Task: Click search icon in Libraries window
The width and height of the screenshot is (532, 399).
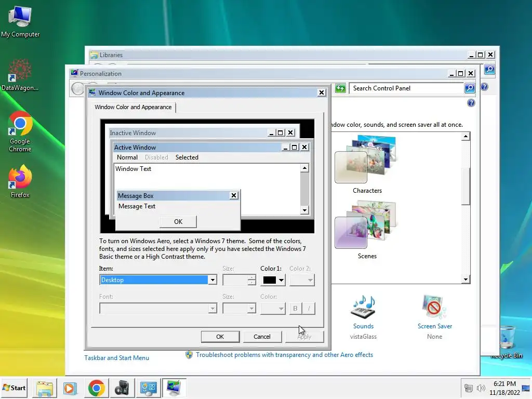Action: tap(489, 70)
